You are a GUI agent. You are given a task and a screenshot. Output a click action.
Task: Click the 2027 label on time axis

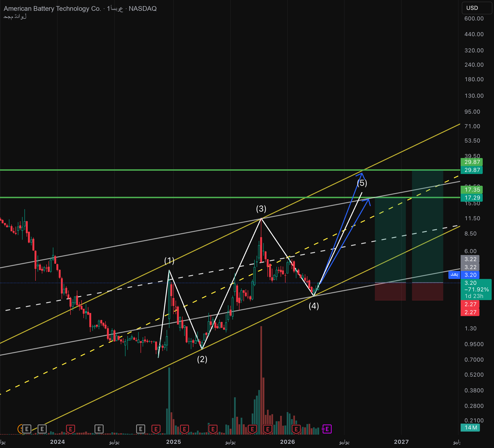pos(401,442)
